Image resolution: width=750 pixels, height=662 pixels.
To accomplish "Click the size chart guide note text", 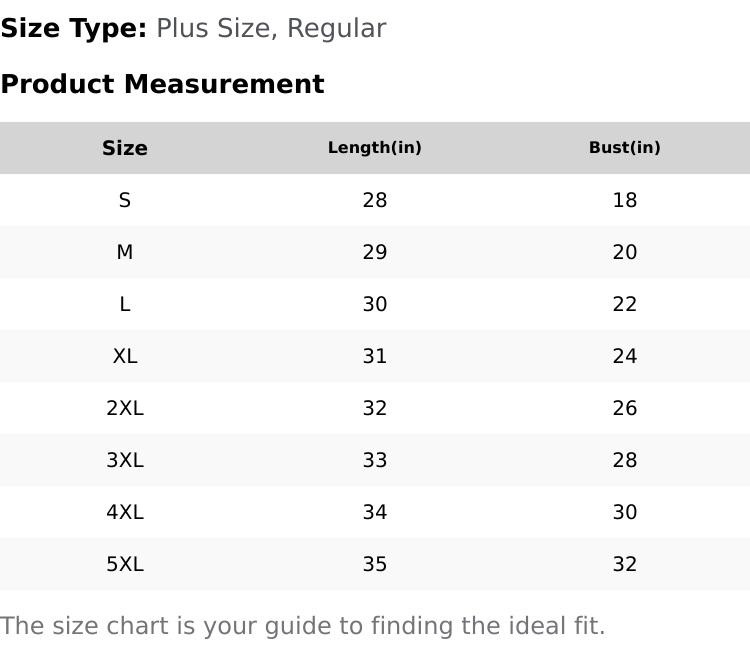I will point(303,626).
